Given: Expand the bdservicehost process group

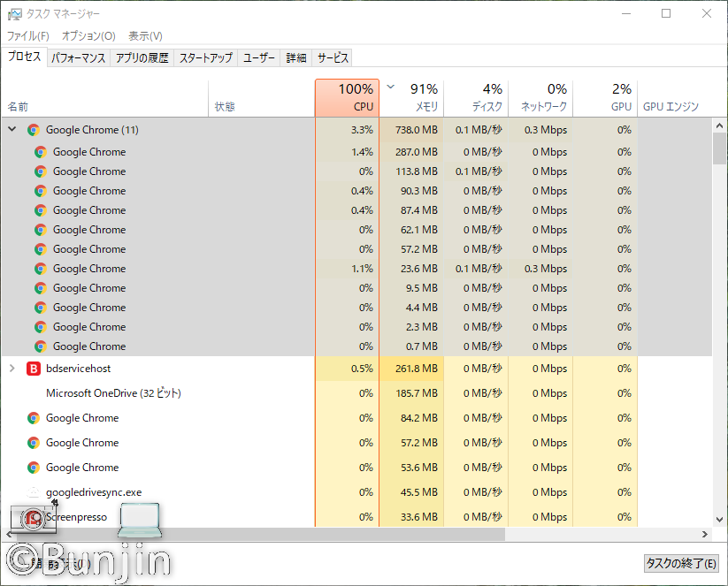Looking at the screenshot, I should point(12,369).
